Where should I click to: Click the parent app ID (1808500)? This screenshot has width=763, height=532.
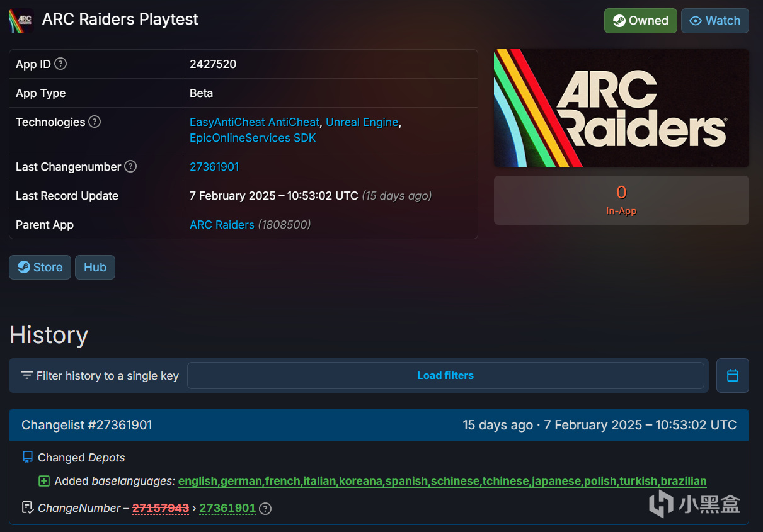284,225
